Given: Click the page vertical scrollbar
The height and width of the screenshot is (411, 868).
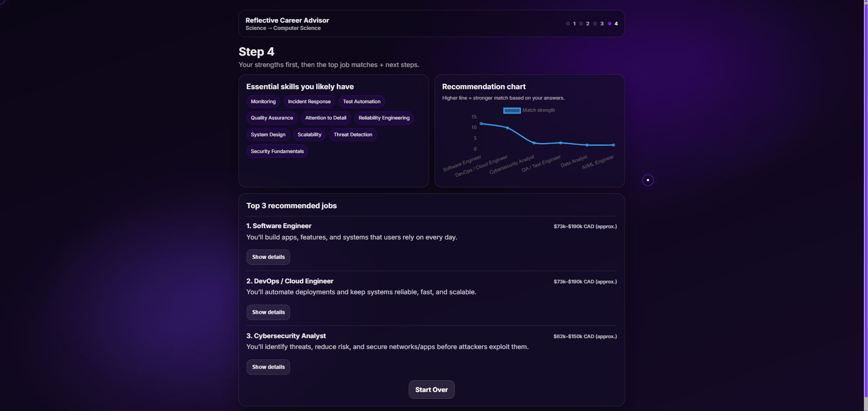Looking at the screenshot, I should (866, 199).
